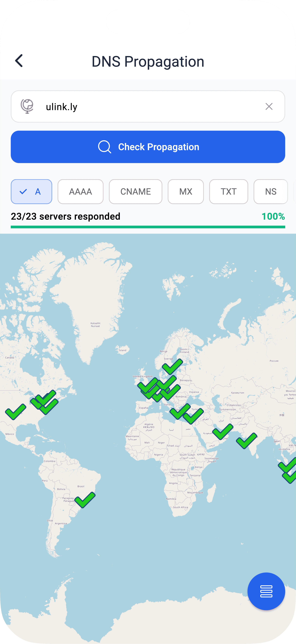Go back using the back arrow
The height and width of the screenshot is (644, 296).
tap(19, 61)
